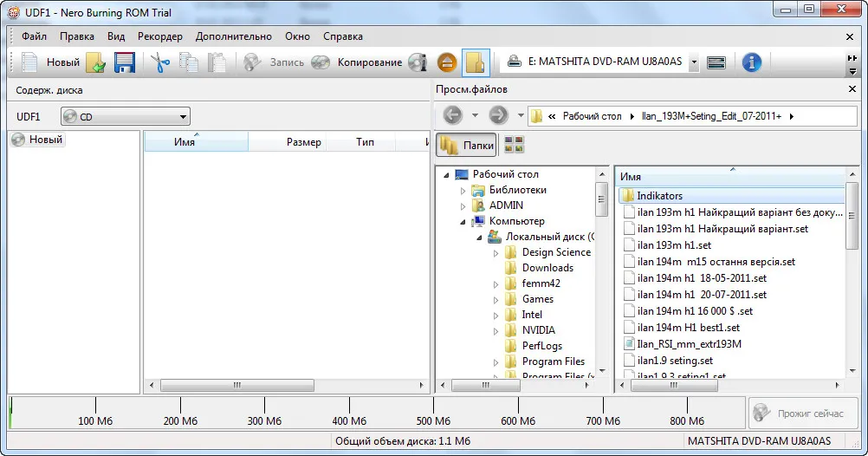The height and width of the screenshot is (456, 868).
Task: Open back history dropdown arrow
Action: coord(475,115)
